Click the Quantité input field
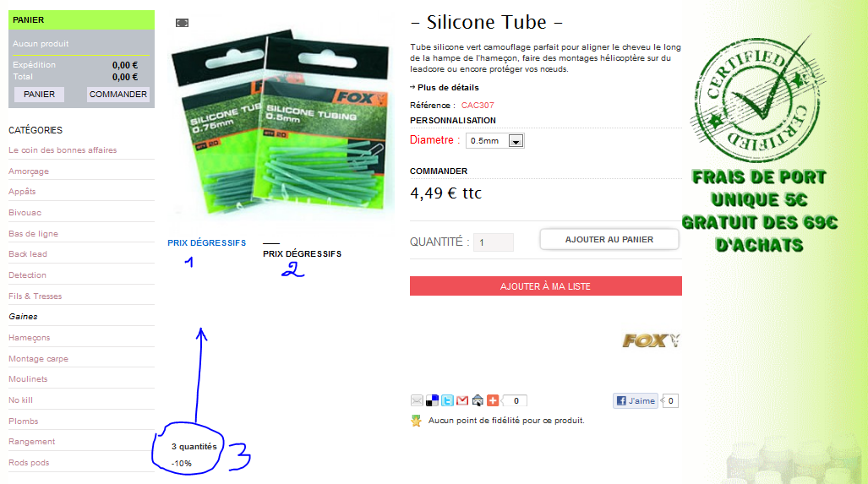 [494, 242]
